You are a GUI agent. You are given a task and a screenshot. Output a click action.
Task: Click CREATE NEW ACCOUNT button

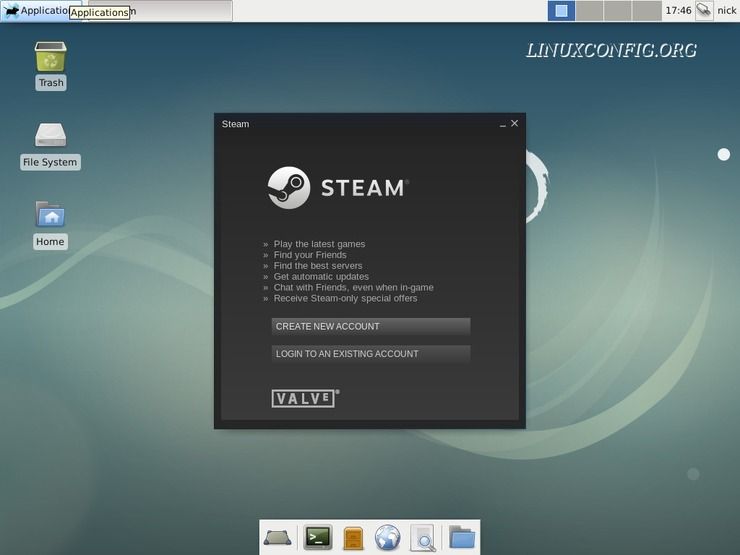pos(370,326)
